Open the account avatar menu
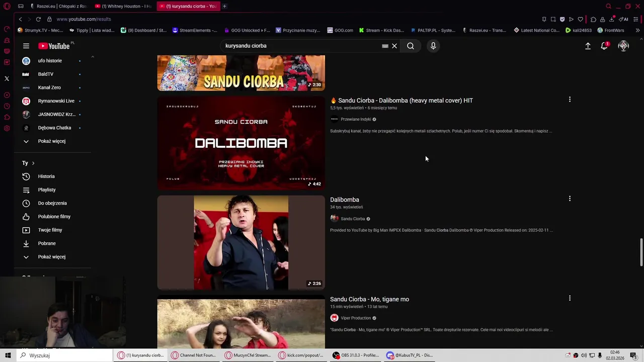 [623, 46]
